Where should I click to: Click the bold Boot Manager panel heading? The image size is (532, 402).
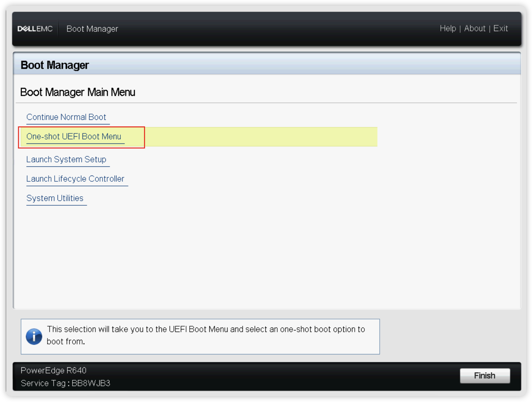tap(54, 65)
